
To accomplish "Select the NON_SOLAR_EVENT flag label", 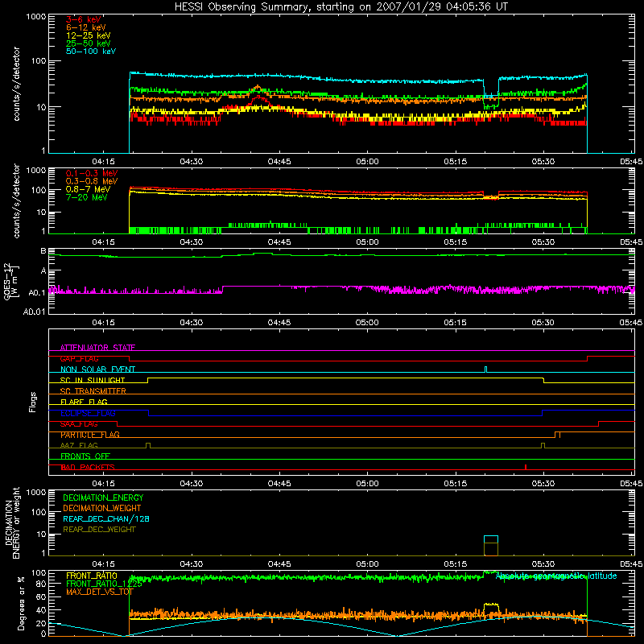I will tap(97, 369).
